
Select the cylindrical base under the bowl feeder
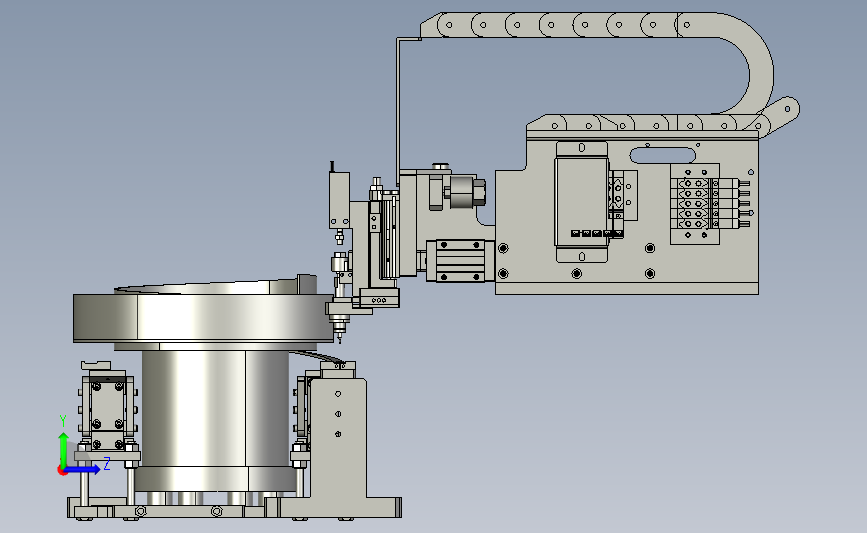215,408
